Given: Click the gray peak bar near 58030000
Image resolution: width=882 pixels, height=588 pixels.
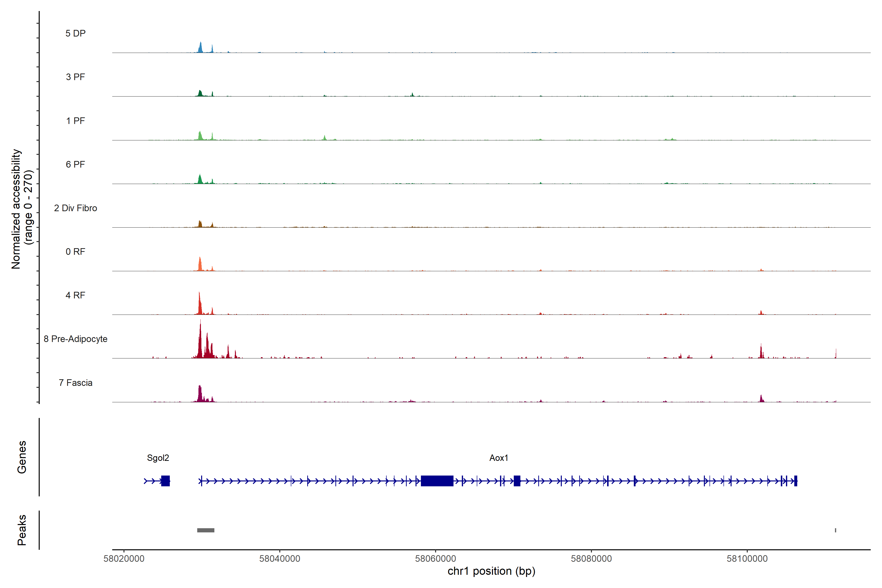Looking at the screenshot, I should 206,530.
